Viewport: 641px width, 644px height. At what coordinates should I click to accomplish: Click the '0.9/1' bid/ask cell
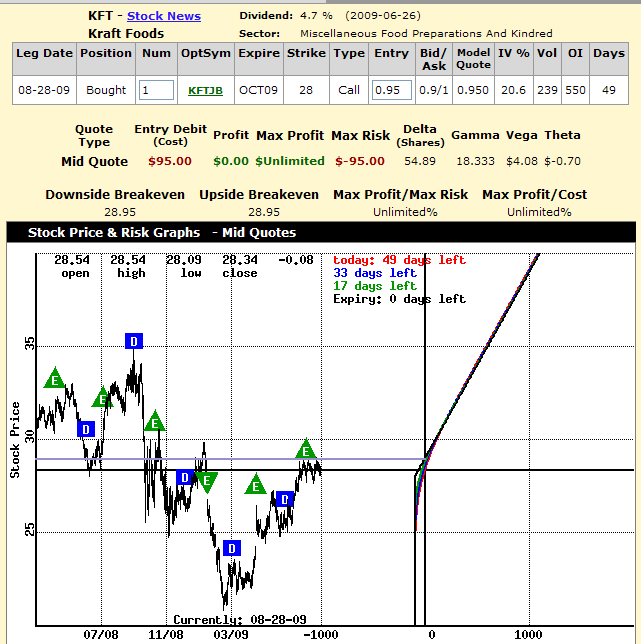click(434, 90)
